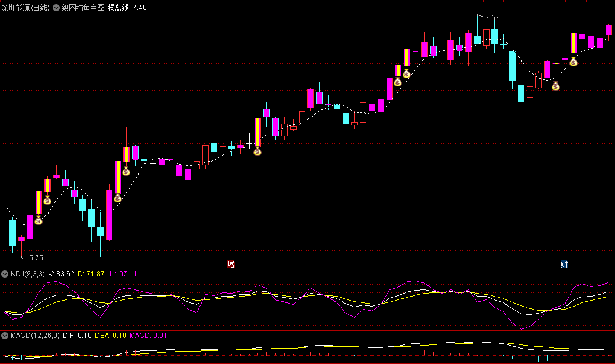Click the money bag under the white cross candle
The width and height of the screenshot is (615, 364).
(555, 86)
